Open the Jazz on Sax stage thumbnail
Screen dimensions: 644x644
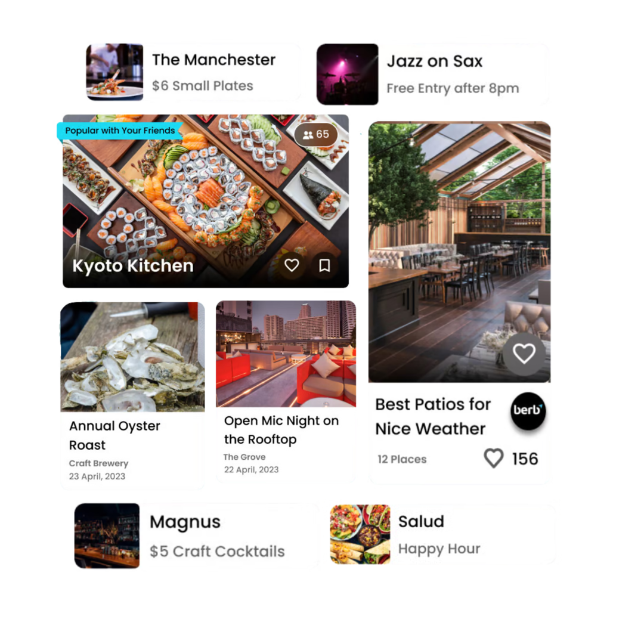tap(348, 75)
